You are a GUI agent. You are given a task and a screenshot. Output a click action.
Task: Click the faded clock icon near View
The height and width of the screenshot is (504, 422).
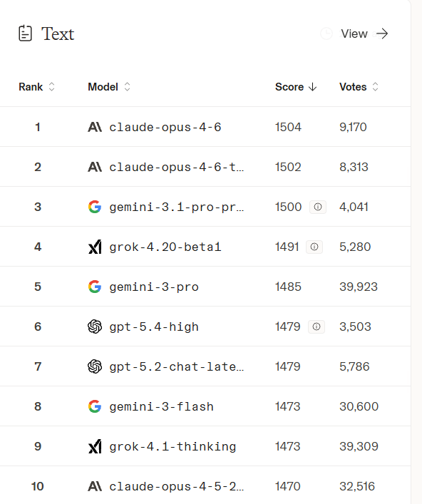pyautogui.click(x=326, y=34)
